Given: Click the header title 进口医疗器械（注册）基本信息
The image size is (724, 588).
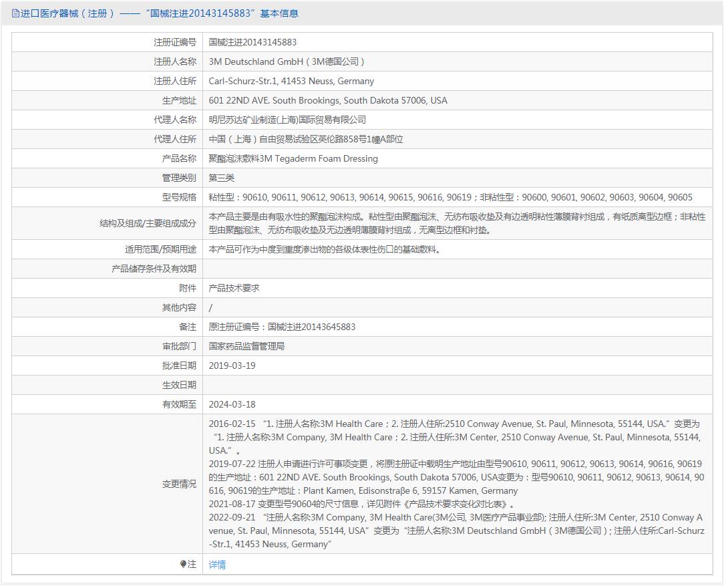Looking at the screenshot, I should click(x=160, y=13).
